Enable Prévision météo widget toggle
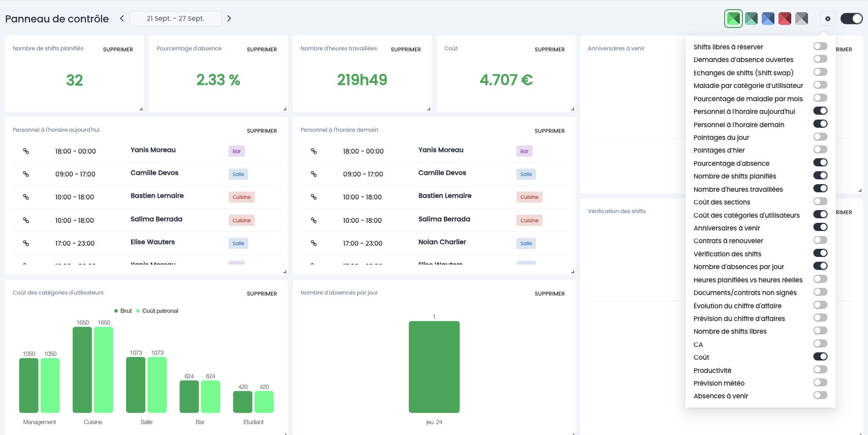 point(820,383)
